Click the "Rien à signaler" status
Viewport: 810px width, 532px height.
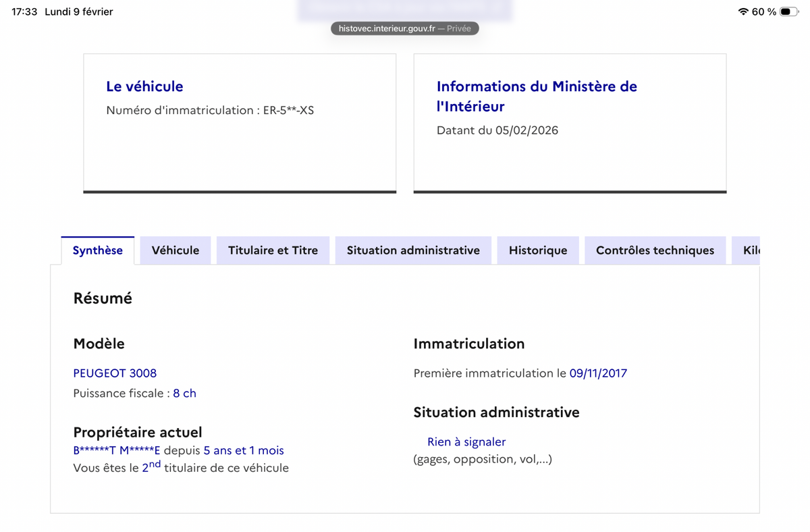pos(466,442)
